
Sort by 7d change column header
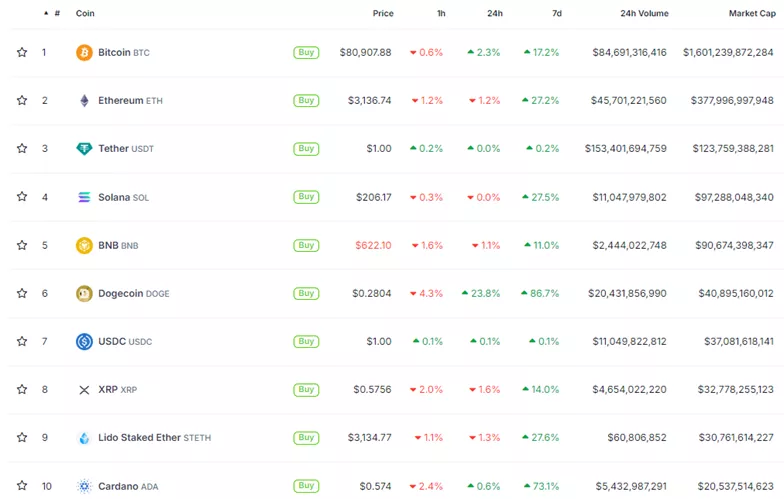tap(557, 14)
